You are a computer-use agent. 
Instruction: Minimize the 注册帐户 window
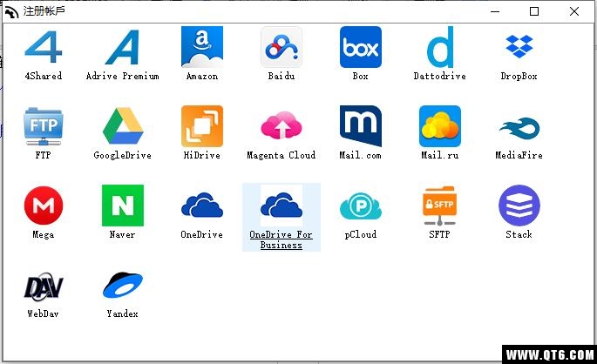pyautogui.click(x=495, y=11)
